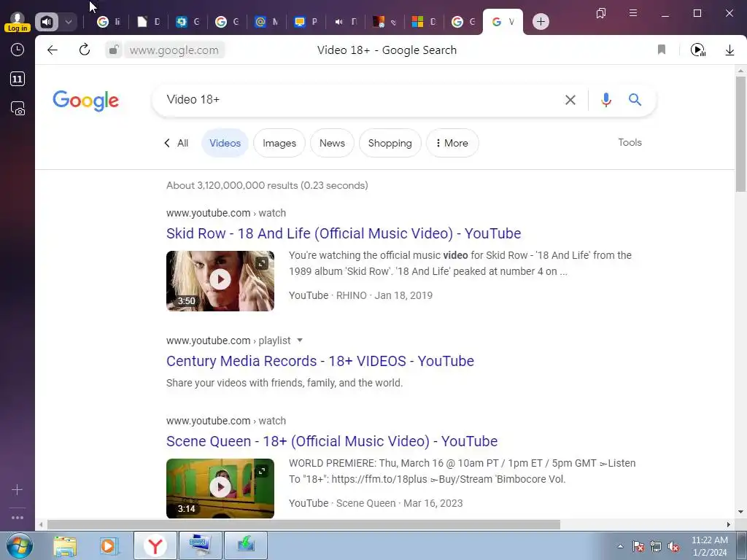Click the media play icon in the toolbar
The width and height of the screenshot is (747, 560).
(698, 50)
